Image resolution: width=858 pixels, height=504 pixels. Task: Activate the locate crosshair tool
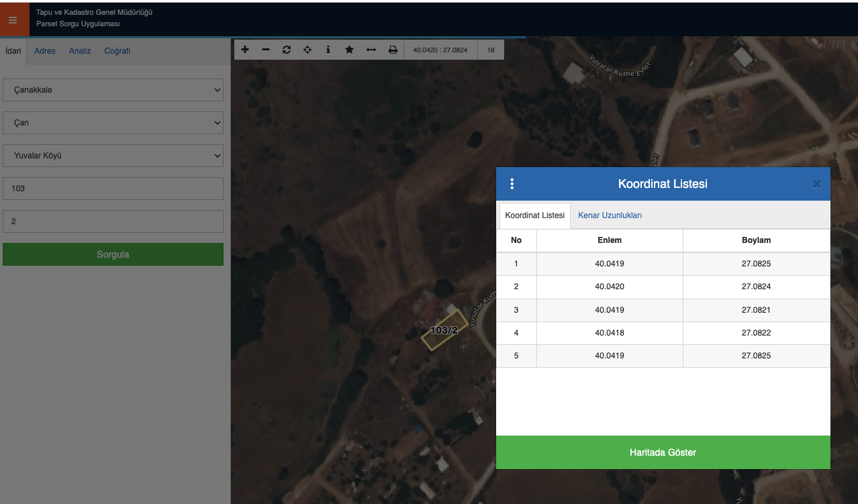(x=307, y=50)
